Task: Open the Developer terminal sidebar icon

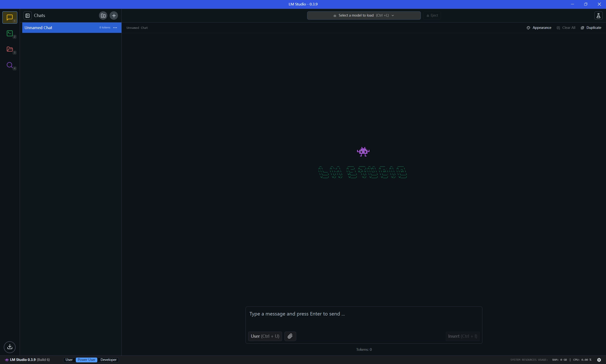Action: (10, 33)
